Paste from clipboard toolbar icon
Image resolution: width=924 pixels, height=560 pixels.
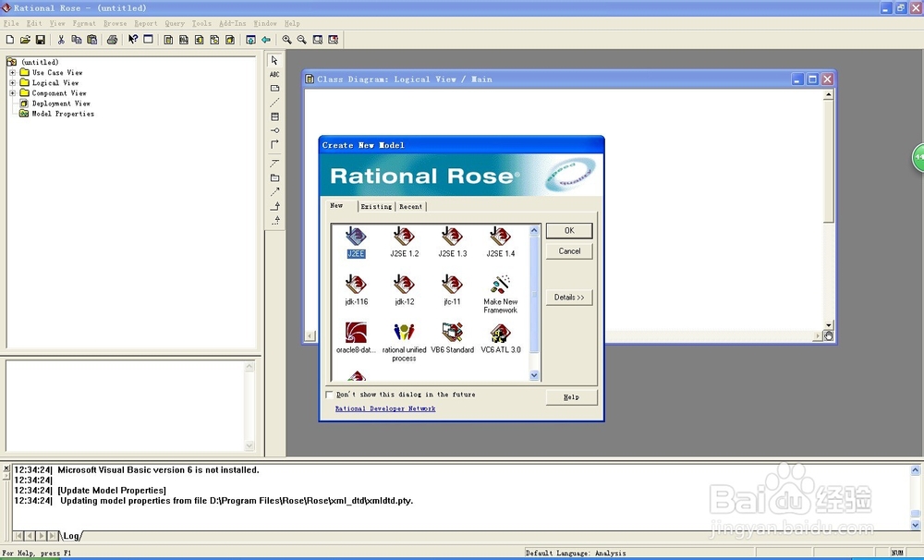[x=91, y=40]
